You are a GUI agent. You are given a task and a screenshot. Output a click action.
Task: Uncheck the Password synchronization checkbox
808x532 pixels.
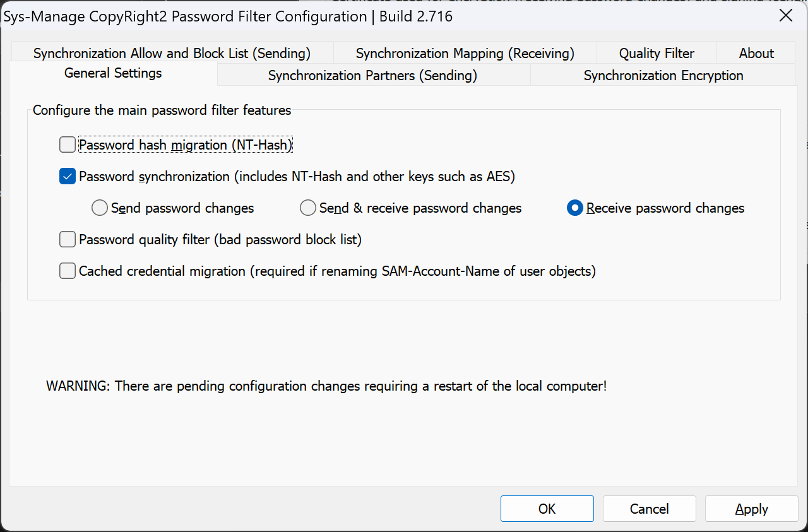coord(68,177)
